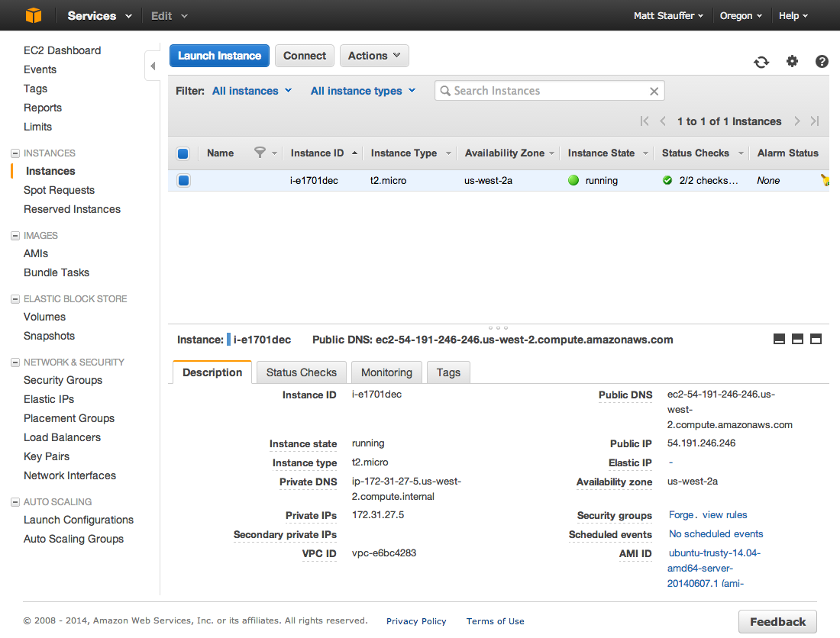
Task: Switch to the Status Checks tab
Action: (x=302, y=372)
